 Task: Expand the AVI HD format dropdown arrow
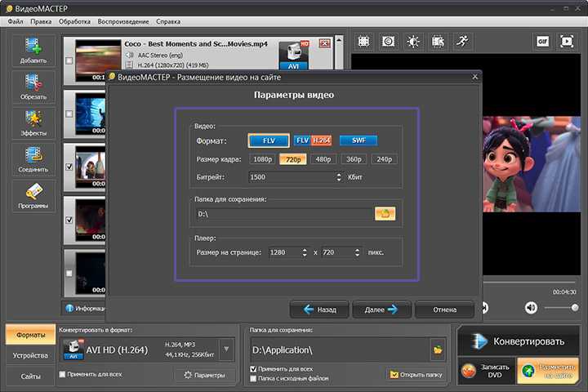point(226,350)
